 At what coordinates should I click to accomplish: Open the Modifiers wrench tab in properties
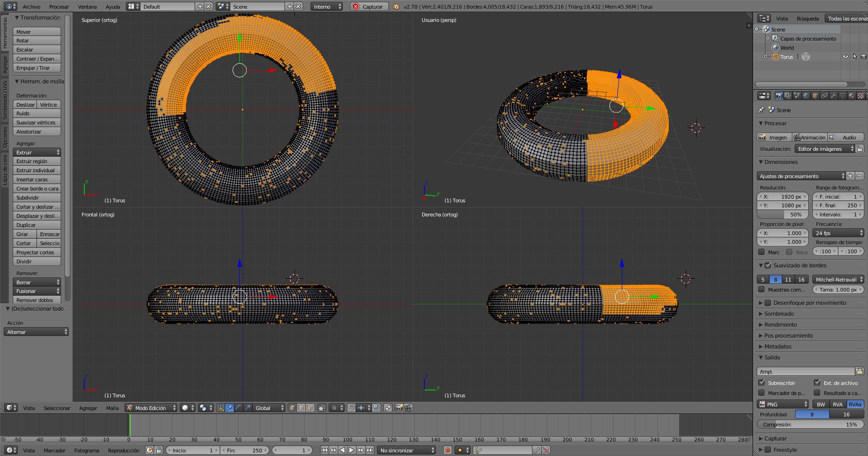[833, 96]
